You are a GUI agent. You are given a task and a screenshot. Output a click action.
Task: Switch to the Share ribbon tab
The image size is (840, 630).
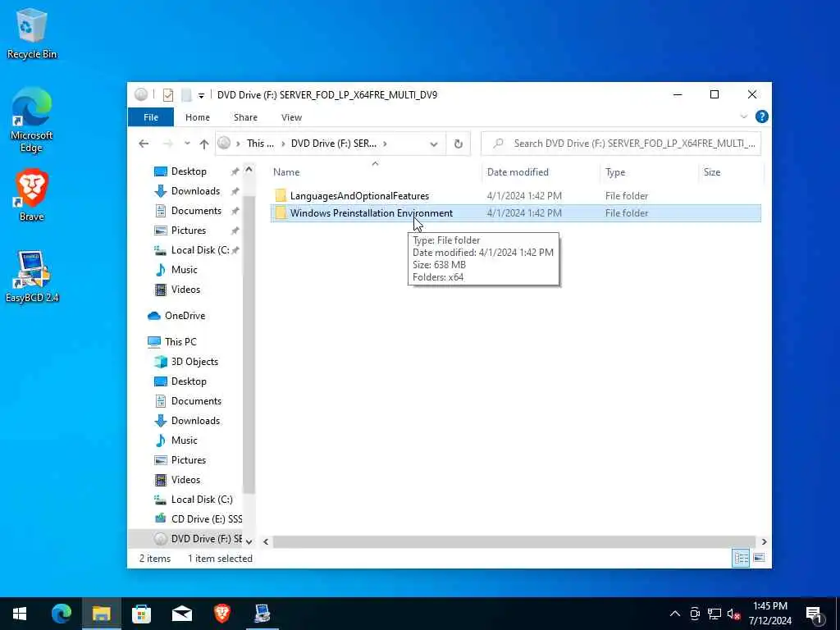pos(245,116)
